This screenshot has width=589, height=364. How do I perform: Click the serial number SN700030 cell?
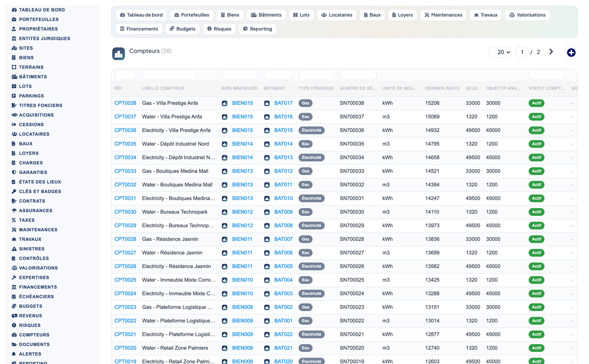(x=352, y=212)
